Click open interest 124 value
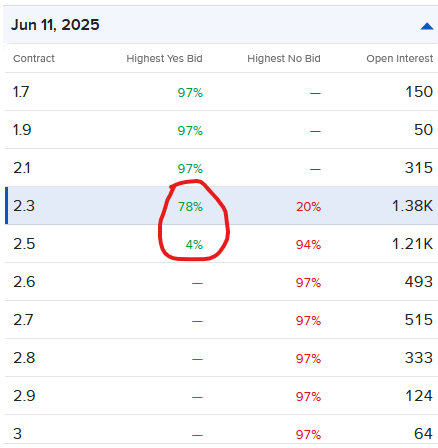Viewport: 438px width, 448px height. tap(419, 396)
